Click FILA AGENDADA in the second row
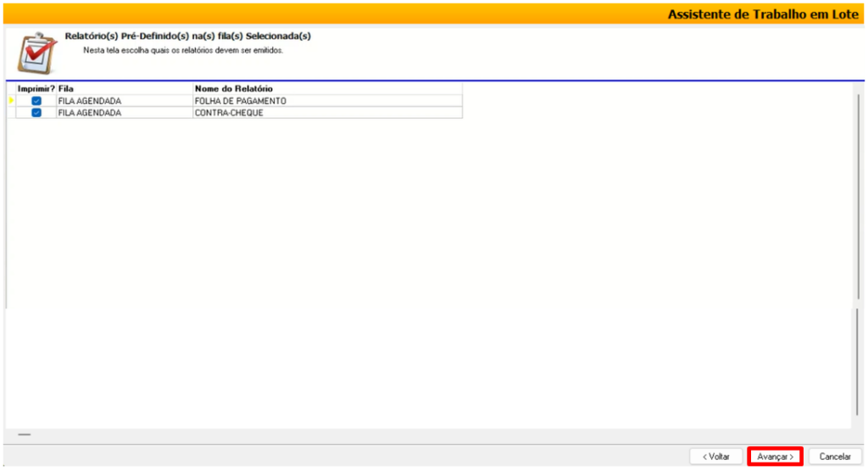 tap(90, 113)
